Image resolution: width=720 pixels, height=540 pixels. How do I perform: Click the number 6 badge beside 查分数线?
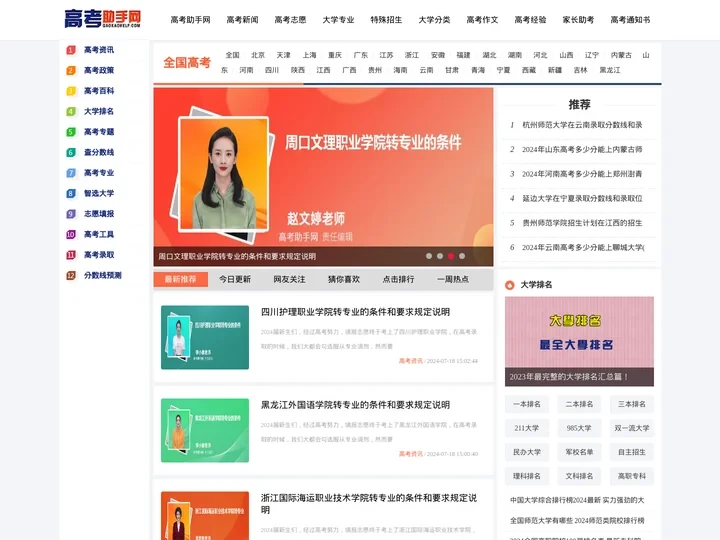click(x=71, y=152)
